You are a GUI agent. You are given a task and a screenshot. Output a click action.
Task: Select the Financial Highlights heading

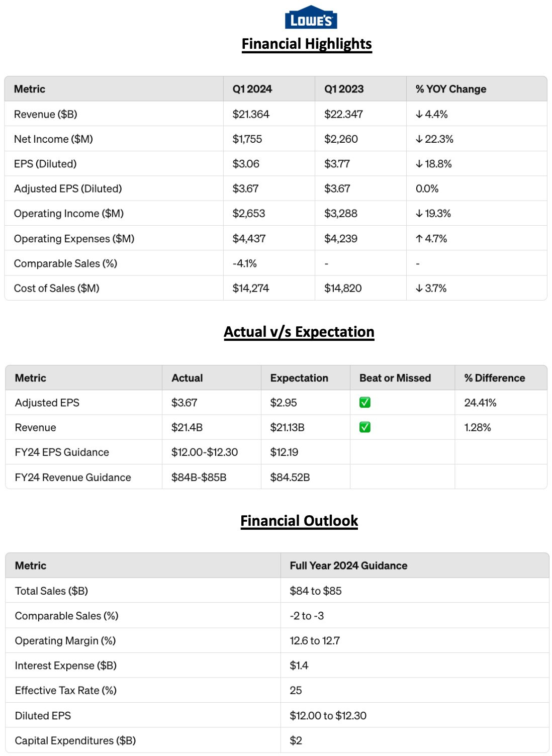point(307,44)
